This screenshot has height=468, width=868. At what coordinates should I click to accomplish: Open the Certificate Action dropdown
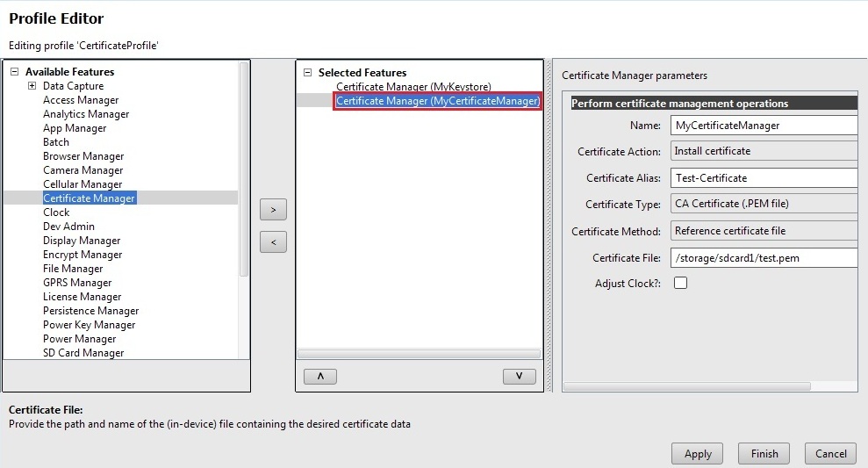pos(764,151)
